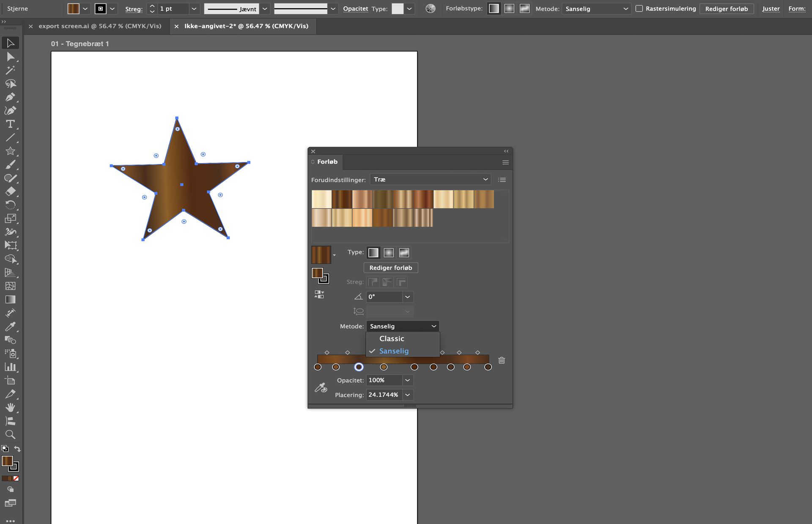Screen dimensions: 812x524
Task: Open the gradient angle dropdown
Action: pyautogui.click(x=407, y=297)
